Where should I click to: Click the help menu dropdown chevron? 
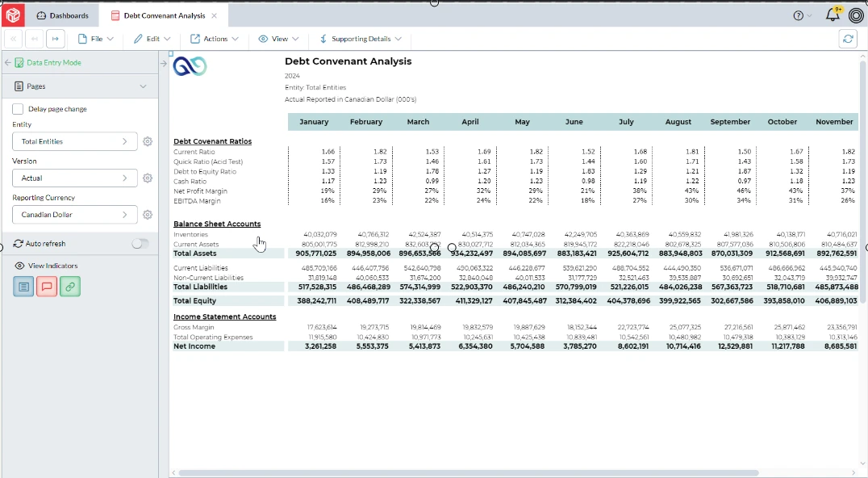pos(810,16)
